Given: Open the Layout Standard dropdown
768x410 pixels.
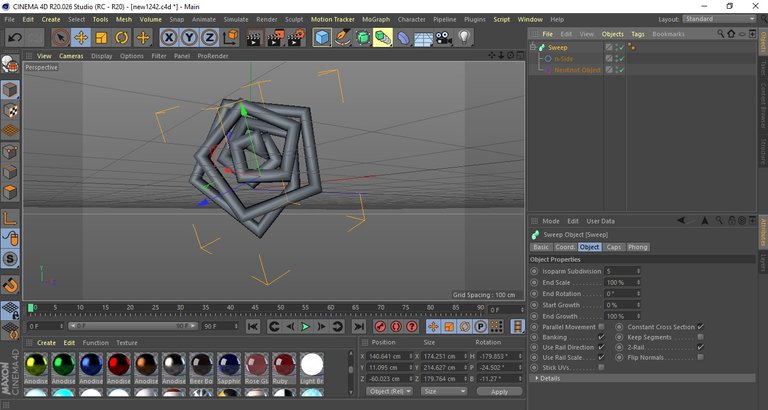Looking at the screenshot, I should pos(719,19).
